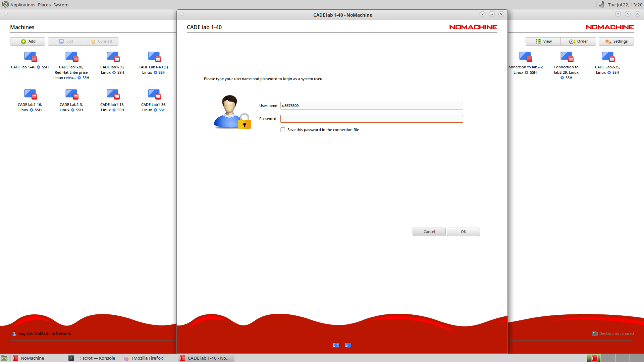Image resolution: width=644 pixels, height=362 pixels.
Task: Select the CADE lab1-15 machine icon
Action: coord(113,95)
